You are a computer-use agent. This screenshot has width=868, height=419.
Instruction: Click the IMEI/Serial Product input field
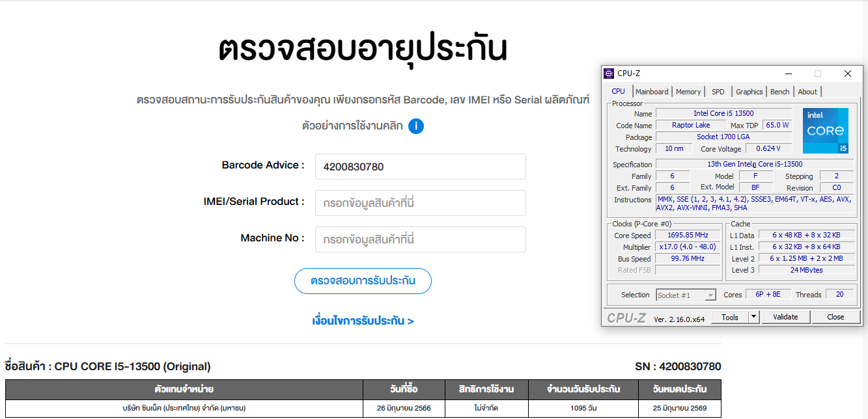tap(420, 203)
